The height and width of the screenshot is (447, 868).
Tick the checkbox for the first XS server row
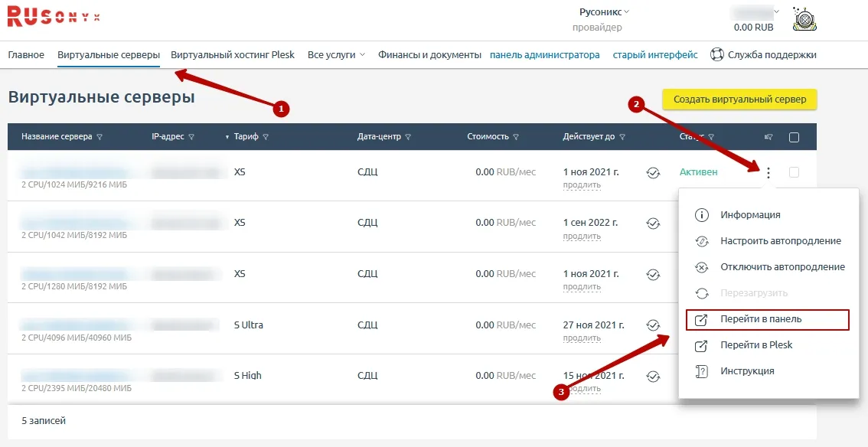794,173
